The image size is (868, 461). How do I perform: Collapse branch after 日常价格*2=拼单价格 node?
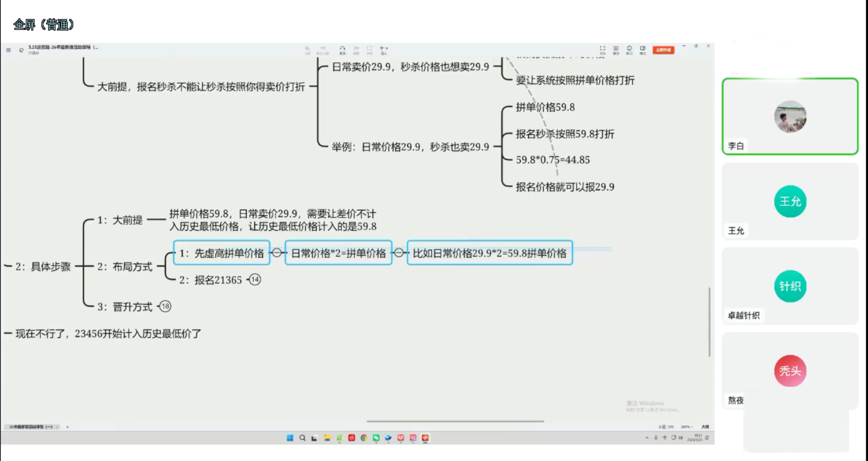tap(399, 253)
